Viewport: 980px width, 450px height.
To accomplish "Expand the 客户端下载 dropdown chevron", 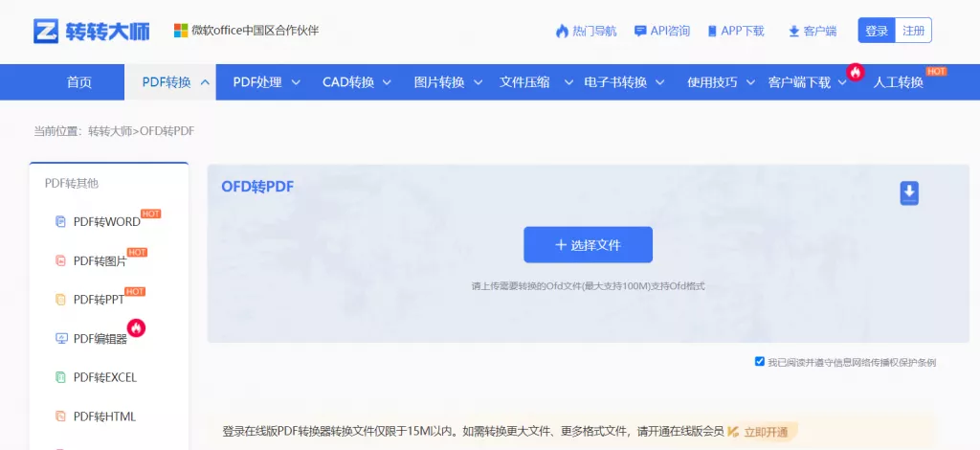I will [842, 82].
